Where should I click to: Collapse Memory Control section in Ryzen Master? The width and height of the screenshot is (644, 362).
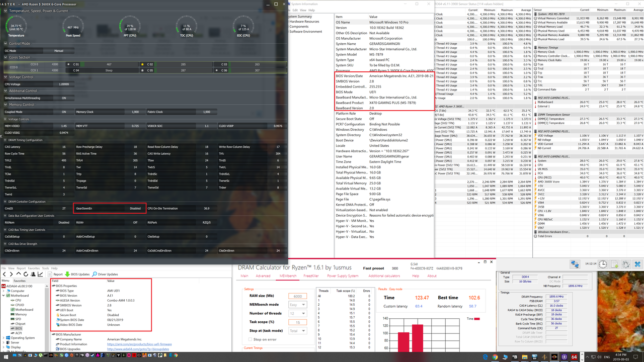(7, 105)
